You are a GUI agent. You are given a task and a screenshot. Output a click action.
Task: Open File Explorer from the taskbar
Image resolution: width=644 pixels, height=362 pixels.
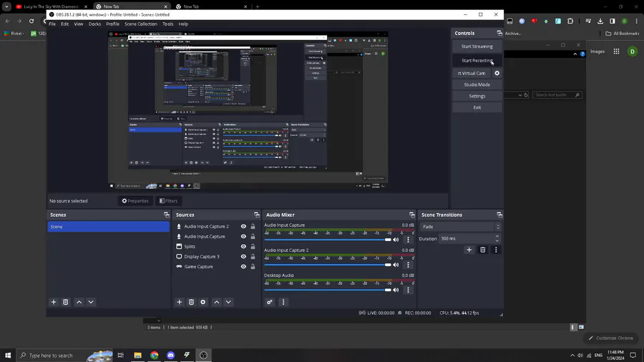[137, 356]
